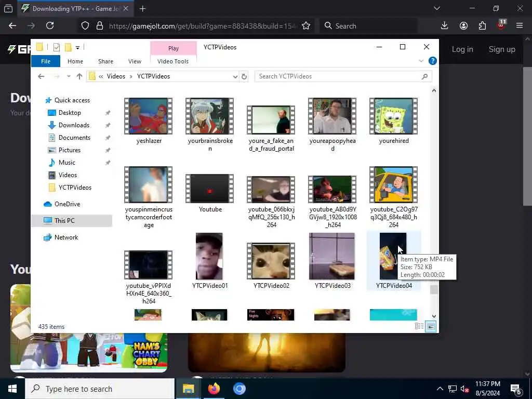Select This PC in navigation pane
Screen dimensions: 532x399
[x=72, y=220]
